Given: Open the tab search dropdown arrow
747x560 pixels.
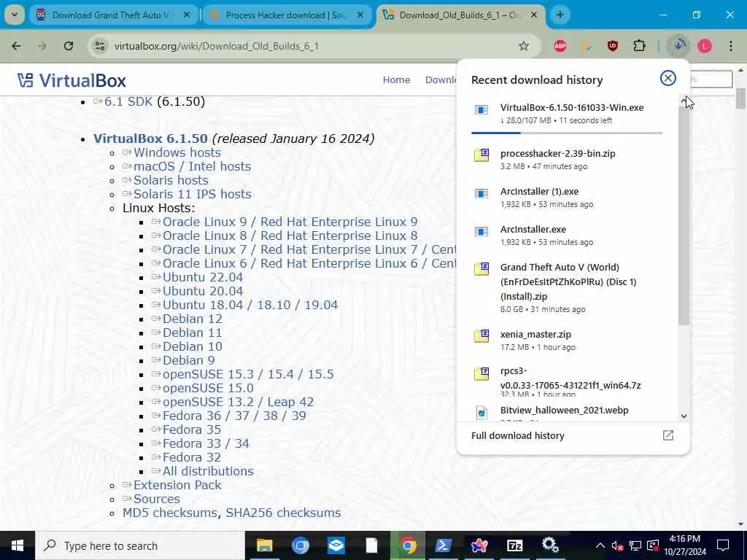Looking at the screenshot, I should click(x=15, y=15).
